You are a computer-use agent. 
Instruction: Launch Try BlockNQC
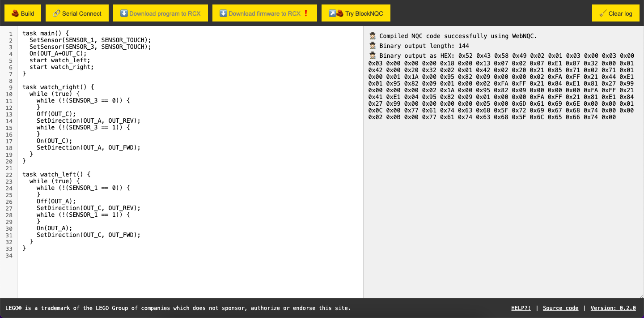coord(356,13)
